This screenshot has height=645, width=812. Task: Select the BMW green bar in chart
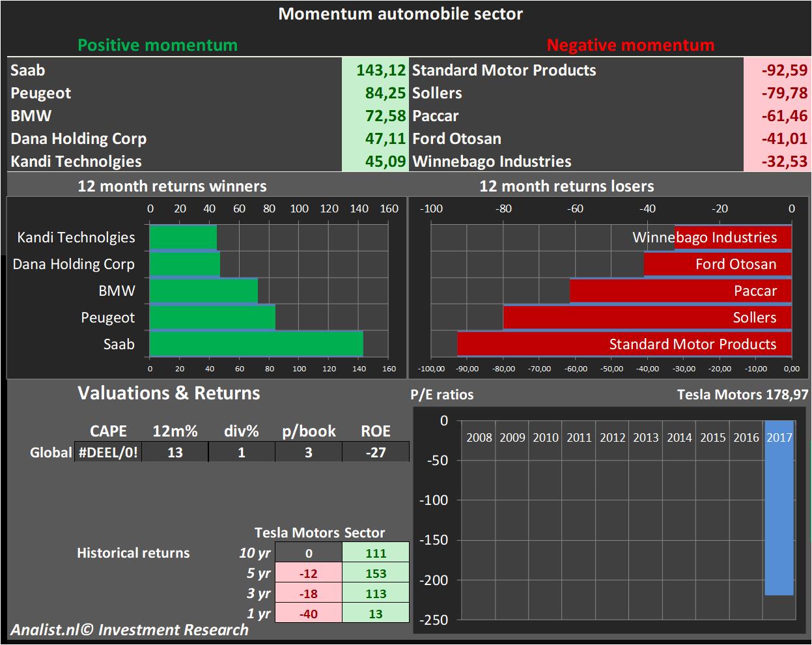tap(204, 291)
